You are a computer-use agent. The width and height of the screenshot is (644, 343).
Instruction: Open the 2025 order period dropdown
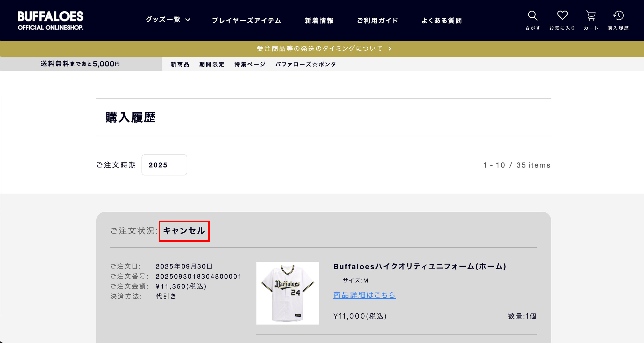(164, 165)
